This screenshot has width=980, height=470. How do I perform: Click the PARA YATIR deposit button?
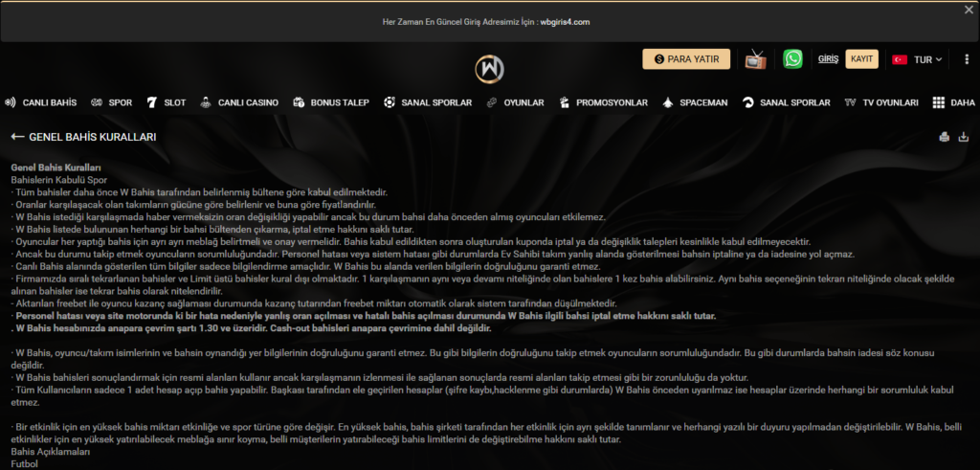coord(686,59)
